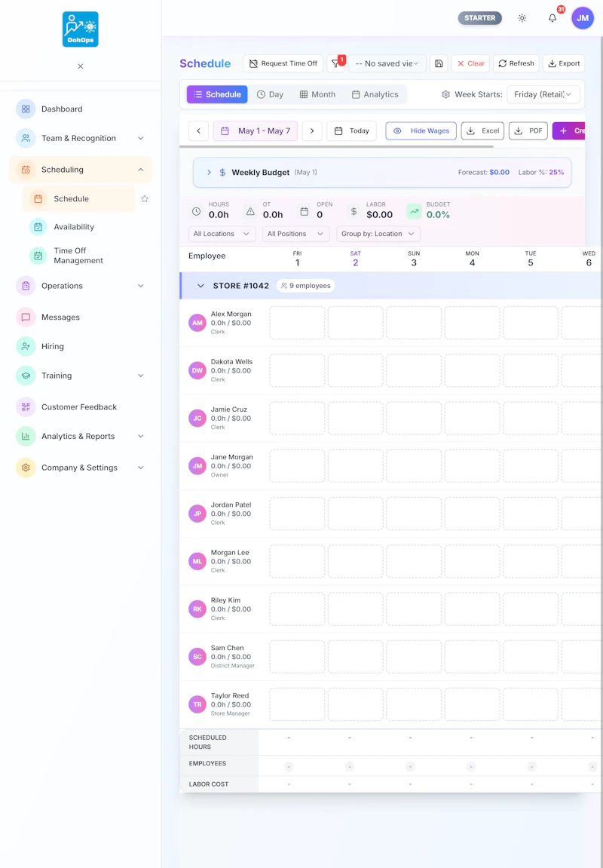This screenshot has width=603, height=868.
Task: Switch to the Month view tab
Action: pos(317,95)
